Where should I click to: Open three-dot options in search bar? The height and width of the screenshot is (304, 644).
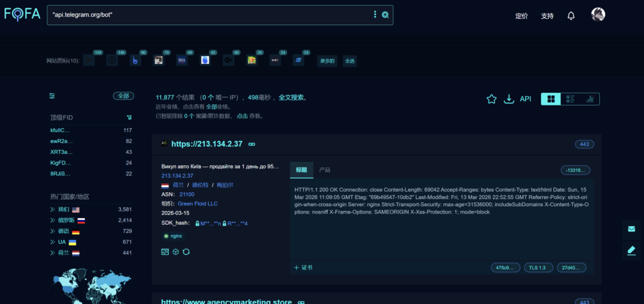pos(375,15)
